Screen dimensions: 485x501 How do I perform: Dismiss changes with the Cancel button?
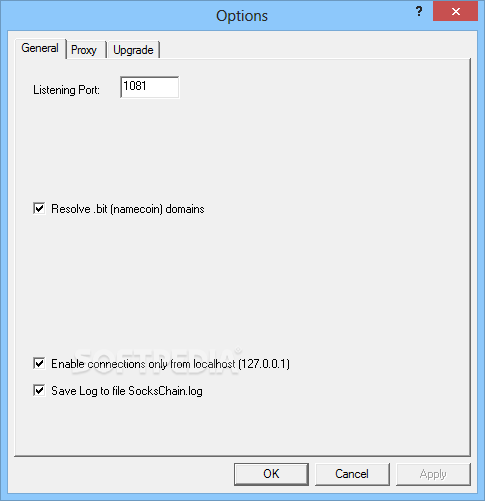click(x=352, y=474)
